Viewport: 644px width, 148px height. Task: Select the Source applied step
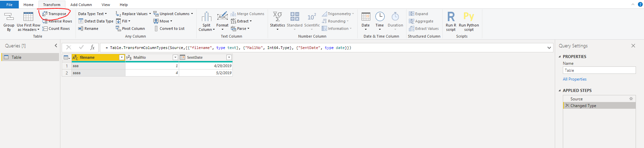pos(599,99)
